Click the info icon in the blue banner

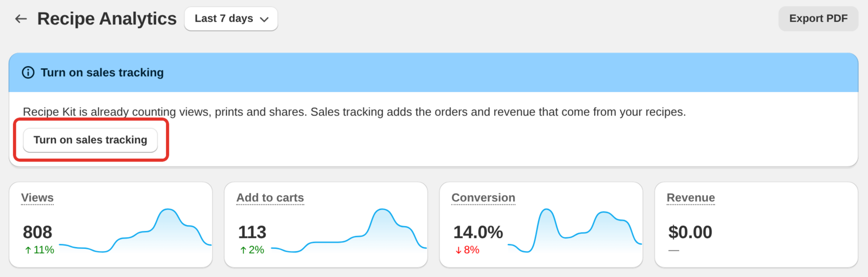[28, 73]
